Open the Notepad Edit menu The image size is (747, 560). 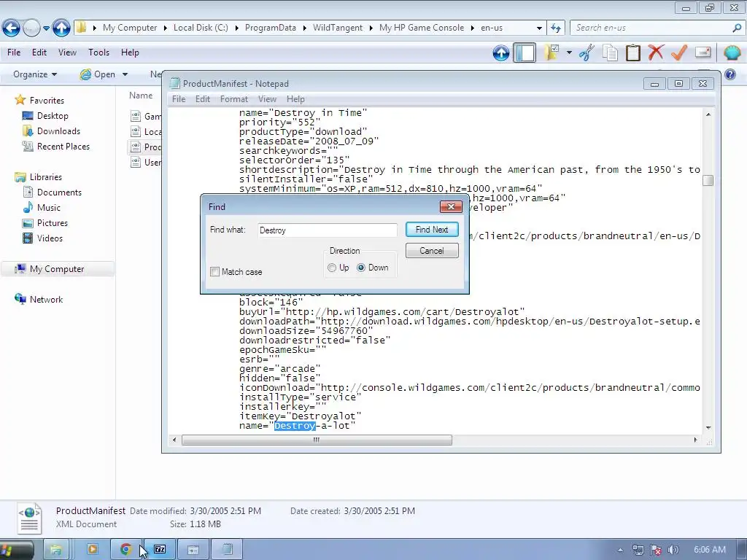pos(203,99)
